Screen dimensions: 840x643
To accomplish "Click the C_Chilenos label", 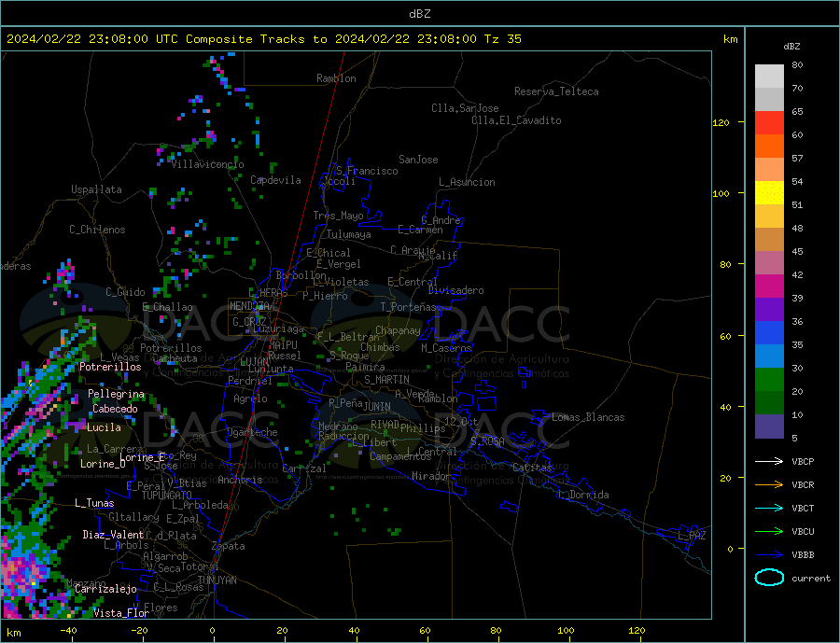I will coord(97,230).
